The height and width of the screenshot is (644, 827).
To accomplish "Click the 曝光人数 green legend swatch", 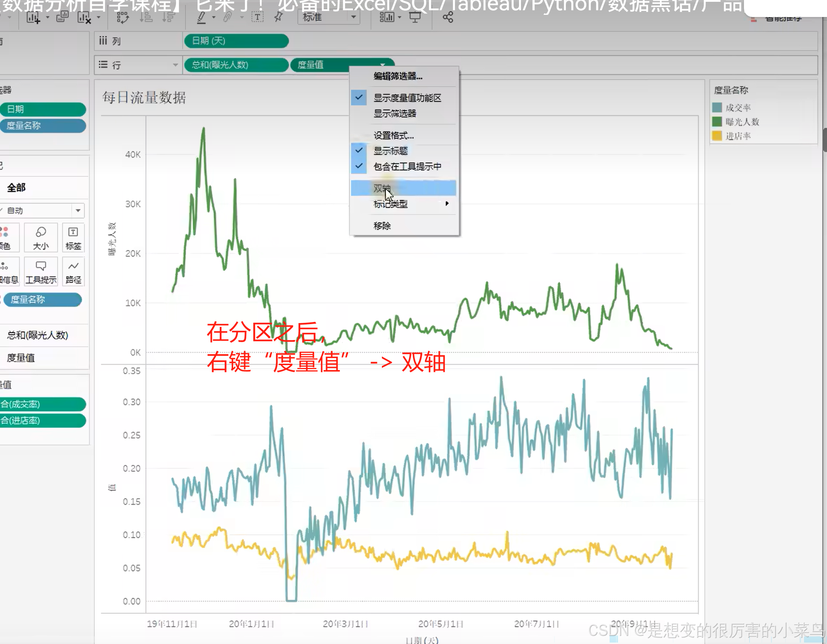I will 716,122.
